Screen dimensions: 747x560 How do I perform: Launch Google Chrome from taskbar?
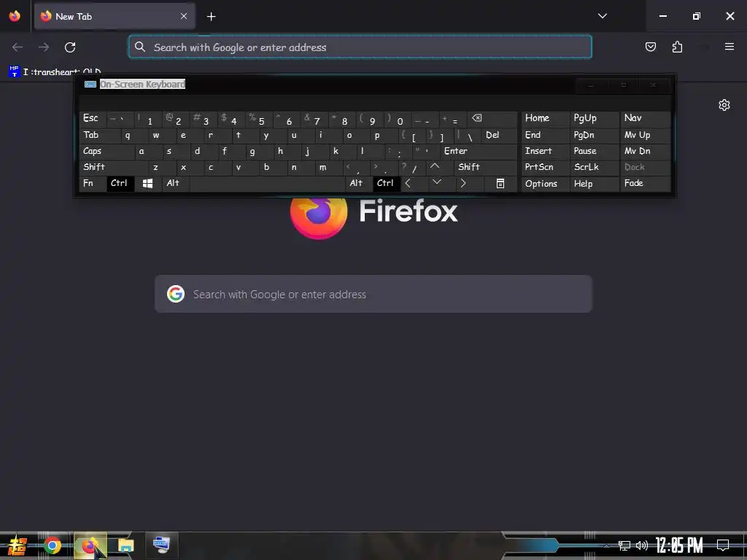53,545
